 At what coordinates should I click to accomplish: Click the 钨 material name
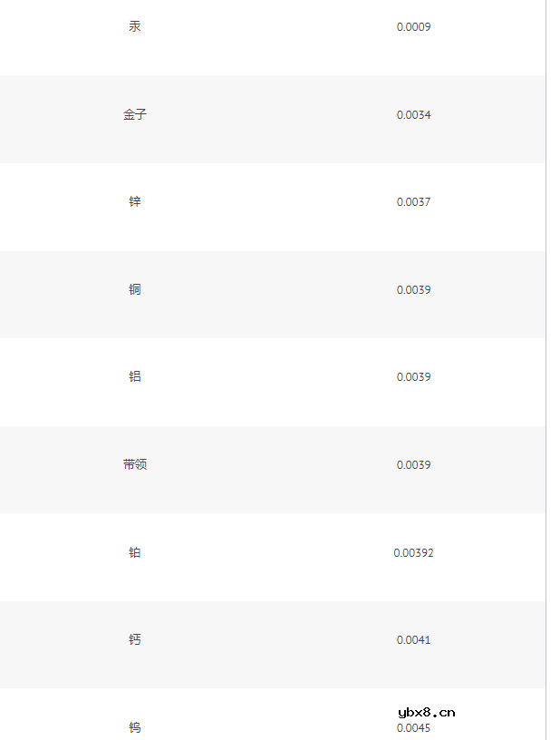[x=135, y=728]
